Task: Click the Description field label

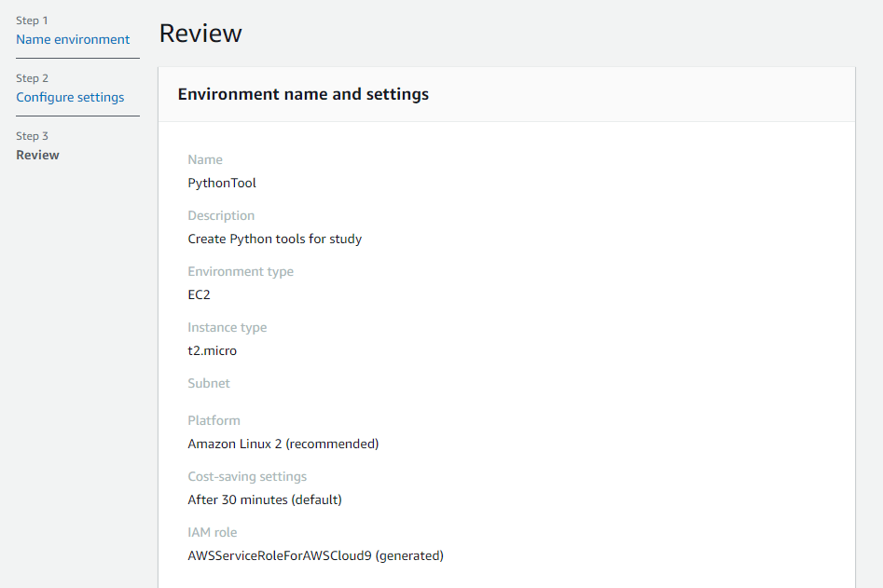Action: 221,215
